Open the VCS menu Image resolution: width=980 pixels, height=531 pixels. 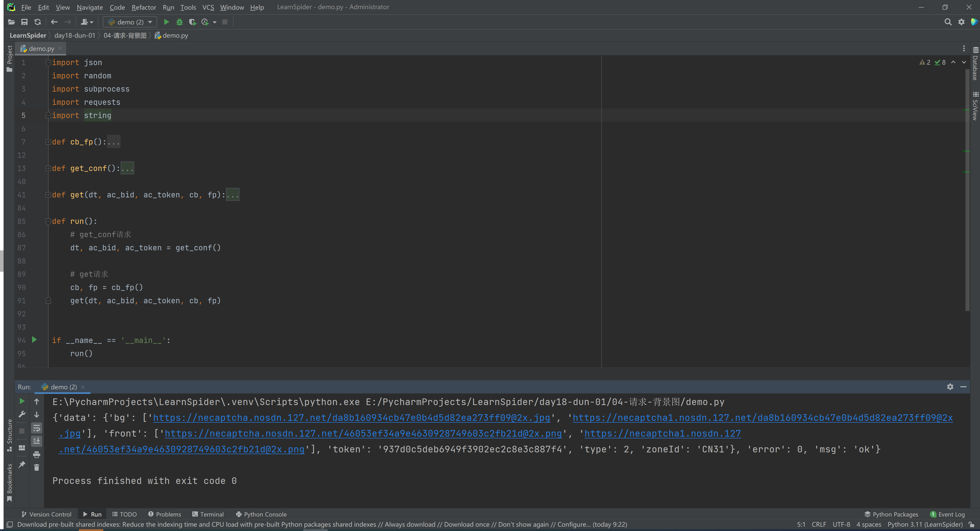(208, 7)
